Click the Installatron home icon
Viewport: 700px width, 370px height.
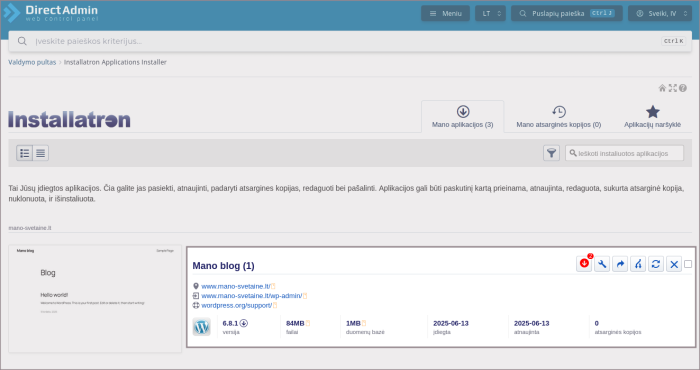tap(662, 88)
